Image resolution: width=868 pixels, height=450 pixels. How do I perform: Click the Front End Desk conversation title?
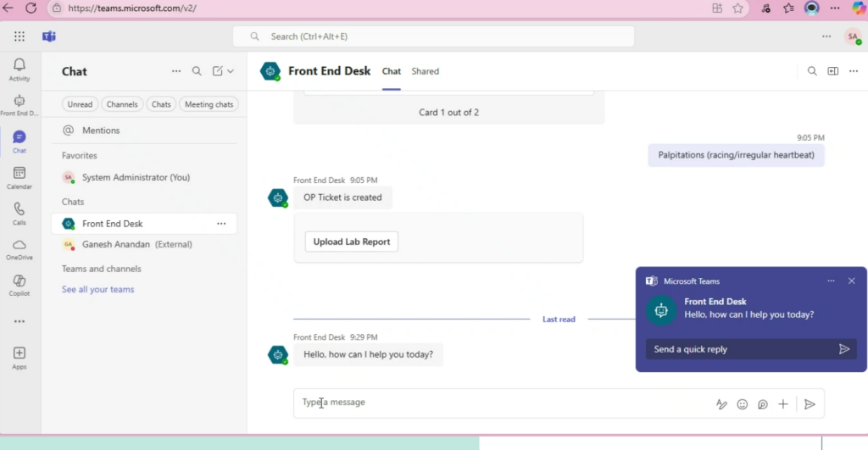coord(330,71)
